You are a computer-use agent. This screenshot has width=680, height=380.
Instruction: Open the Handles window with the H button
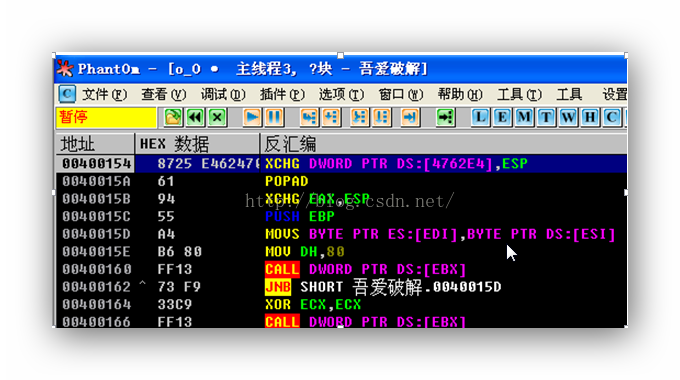590,117
